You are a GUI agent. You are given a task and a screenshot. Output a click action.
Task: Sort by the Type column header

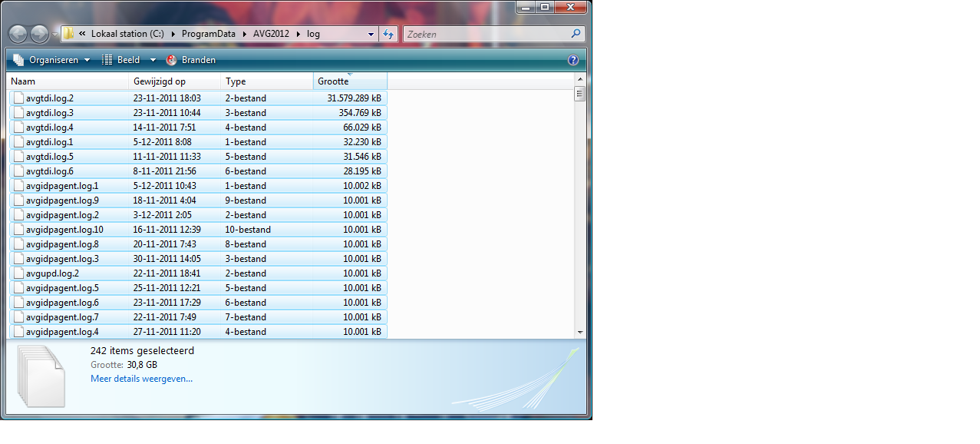267,81
